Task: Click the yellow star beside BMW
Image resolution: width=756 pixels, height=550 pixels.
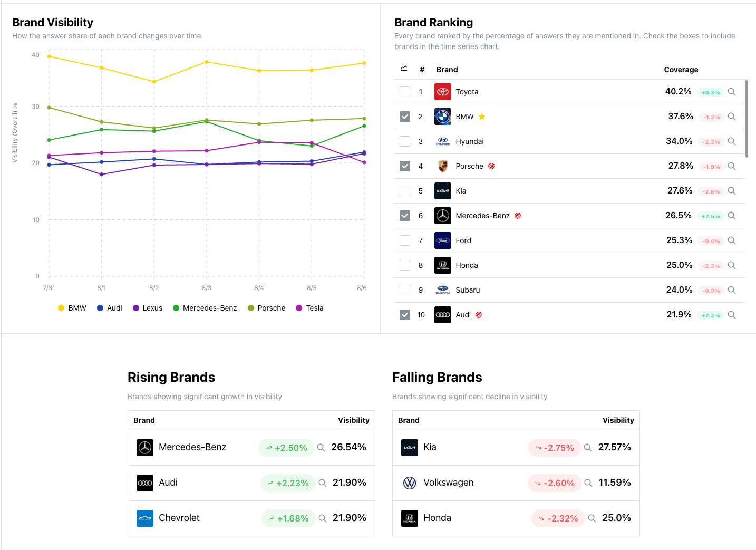Action: coord(482,117)
